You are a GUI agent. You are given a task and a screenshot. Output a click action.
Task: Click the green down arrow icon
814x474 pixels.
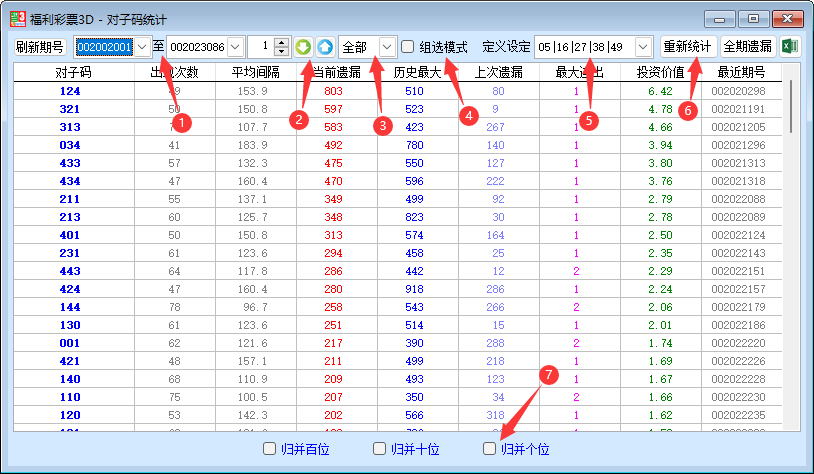pyautogui.click(x=303, y=47)
